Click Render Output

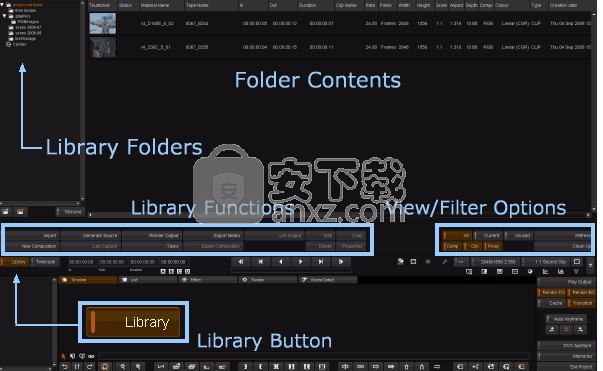[152, 235]
